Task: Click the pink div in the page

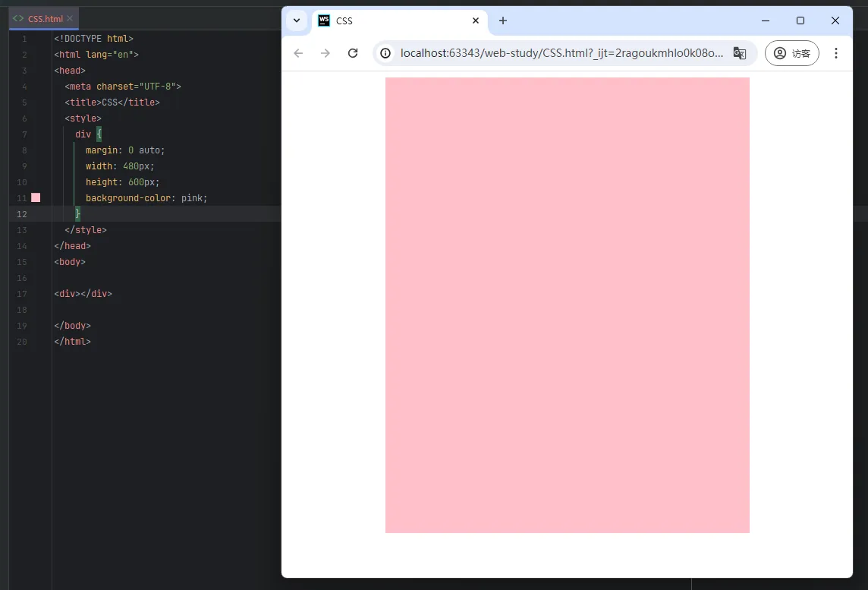Action: coord(567,304)
